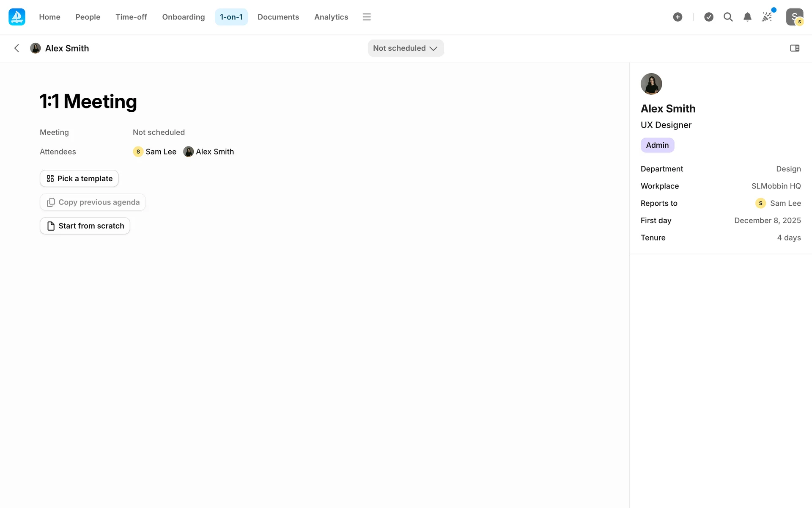This screenshot has width=812, height=508.
Task: Open search with magnifier icon
Action: pos(728,17)
